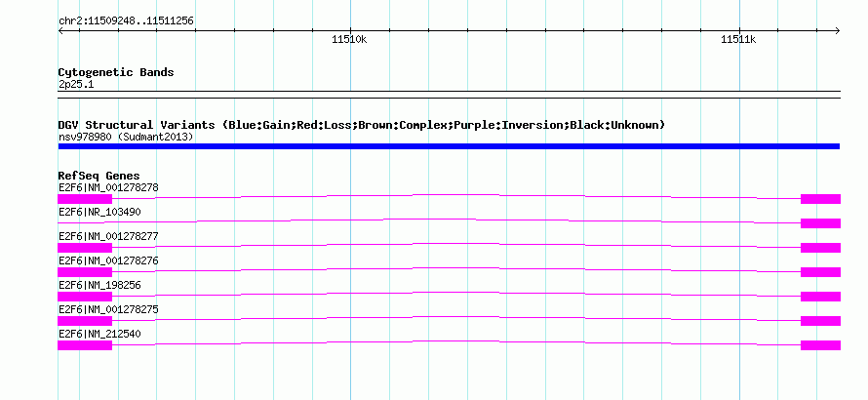Open the E2F6|NM_001278275 transcript label
The width and height of the screenshot is (868, 400).
[x=108, y=309]
